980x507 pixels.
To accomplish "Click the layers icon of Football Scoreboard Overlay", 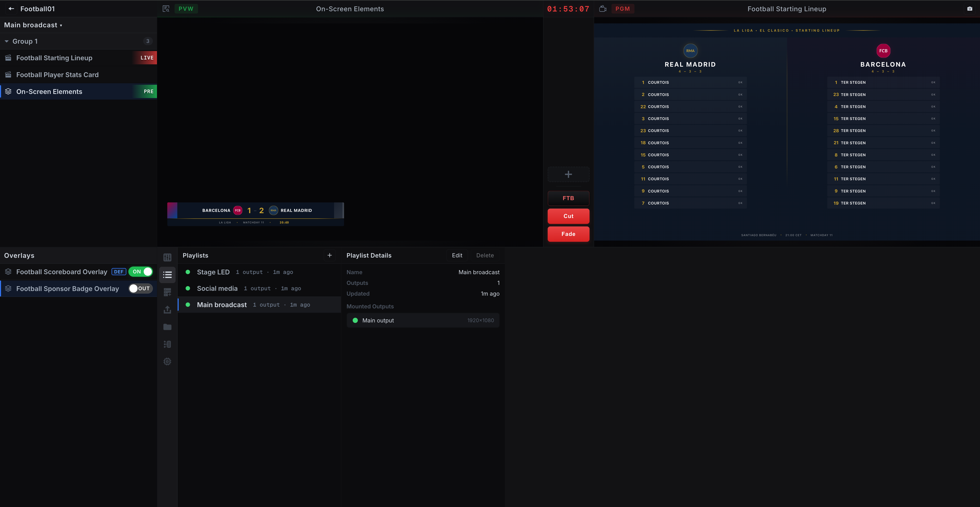I will tap(8, 272).
